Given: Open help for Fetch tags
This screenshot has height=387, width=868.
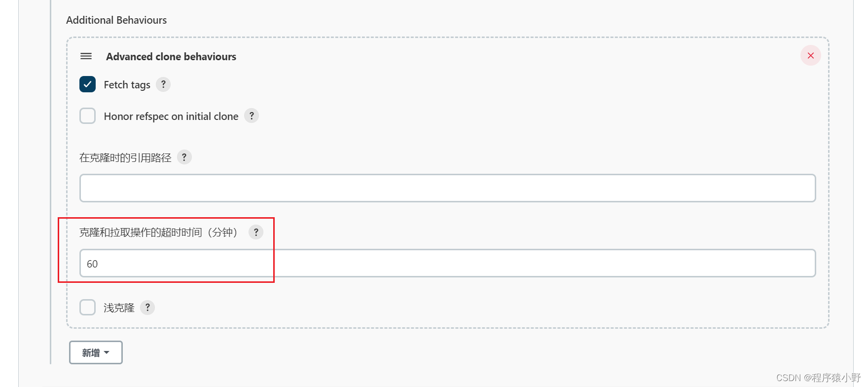Looking at the screenshot, I should pos(163,84).
